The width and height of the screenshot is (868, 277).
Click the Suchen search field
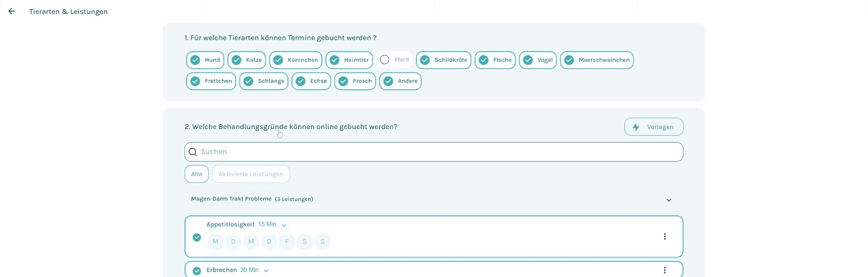434,152
